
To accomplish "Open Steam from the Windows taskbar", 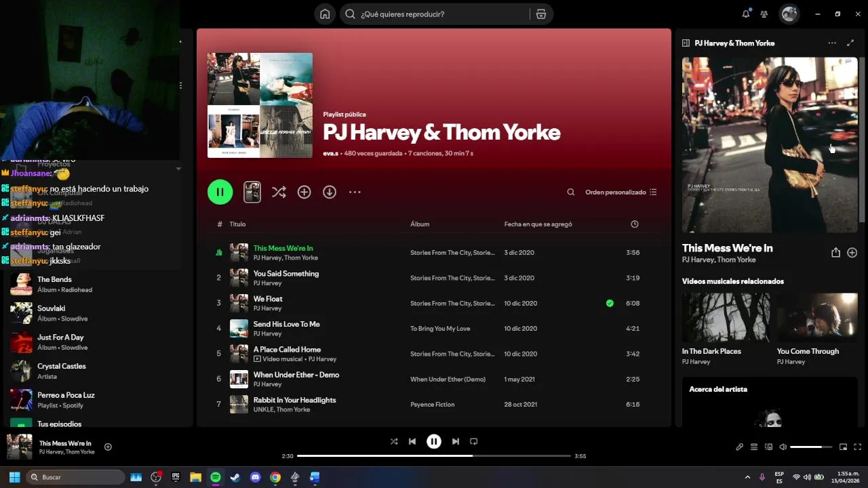I will point(235,477).
